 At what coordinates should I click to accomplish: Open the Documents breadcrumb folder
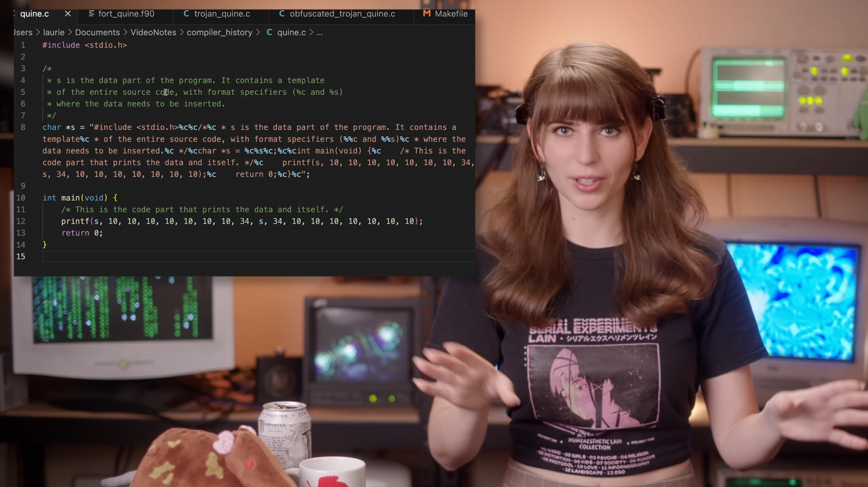(97, 32)
